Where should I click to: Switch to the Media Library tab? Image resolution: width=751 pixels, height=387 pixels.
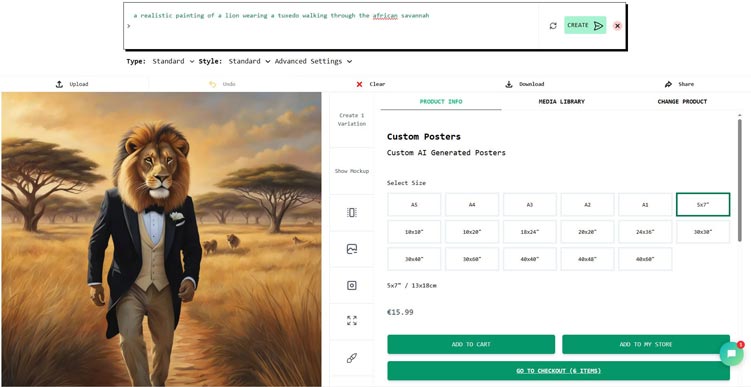pyautogui.click(x=561, y=102)
